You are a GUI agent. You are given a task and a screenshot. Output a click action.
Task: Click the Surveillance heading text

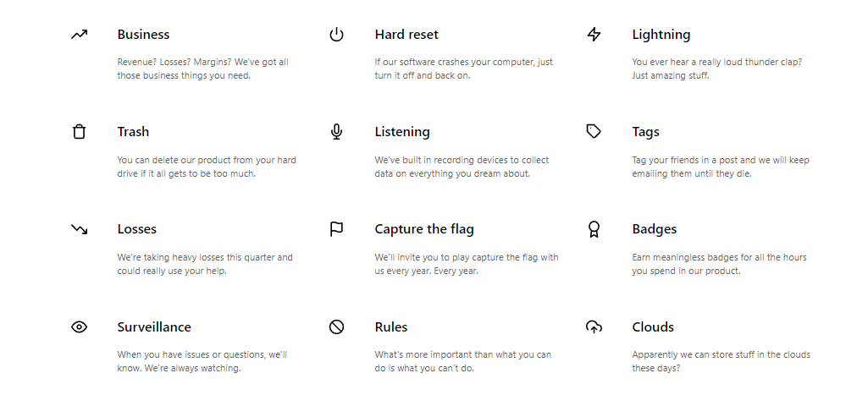pos(154,327)
